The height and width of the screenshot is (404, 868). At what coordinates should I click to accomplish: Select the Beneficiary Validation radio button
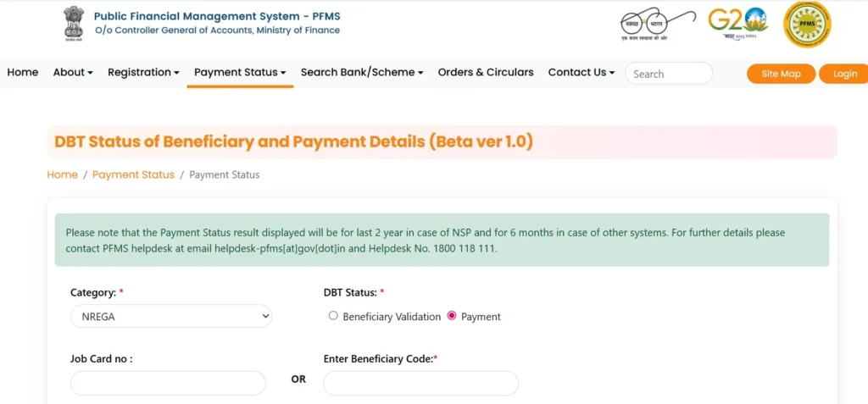(x=332, y=316)
